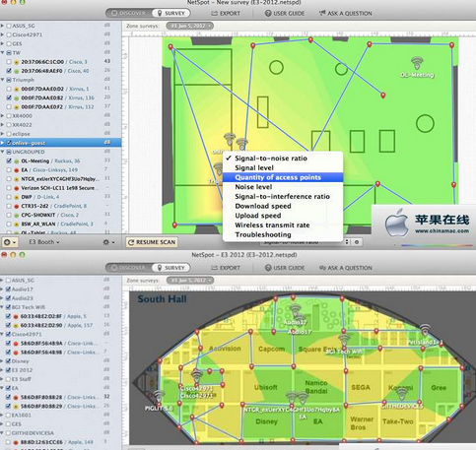This screenshot has width=476, height=450.
Task: Check the 20:37:06:6C:1C:D0 Cisco checkbox
Action: (x=9, y=62)
